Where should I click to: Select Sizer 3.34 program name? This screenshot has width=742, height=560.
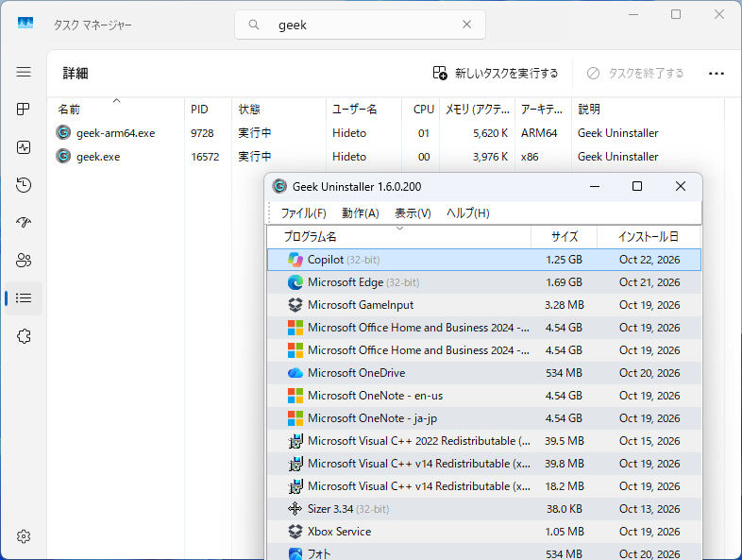click(348, 509)
